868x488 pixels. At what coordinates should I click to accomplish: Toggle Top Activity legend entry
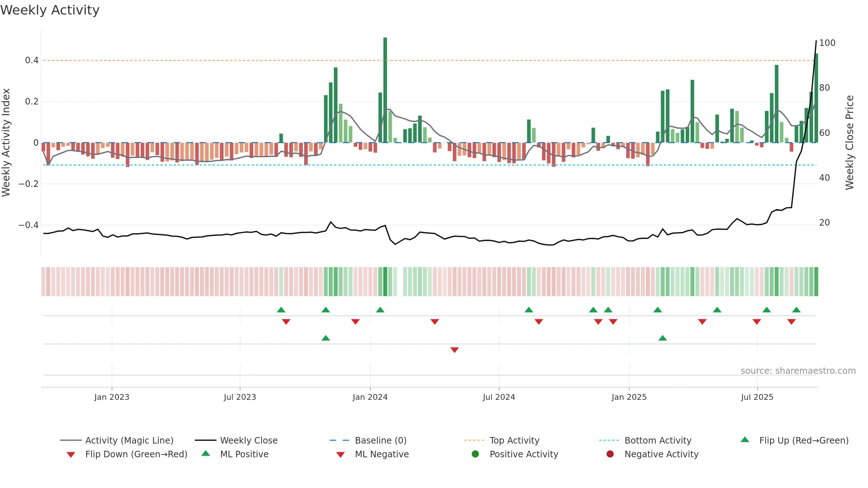point(502,440)
